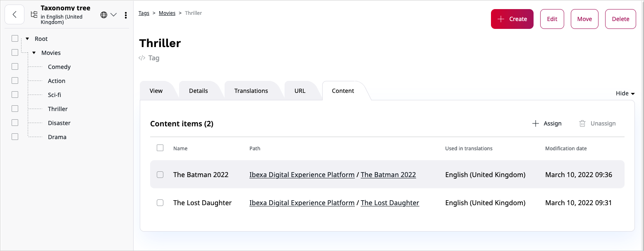Open The Lost Daughter path link
This screenshot has height=251, width=644.
(x=390, y=203)
